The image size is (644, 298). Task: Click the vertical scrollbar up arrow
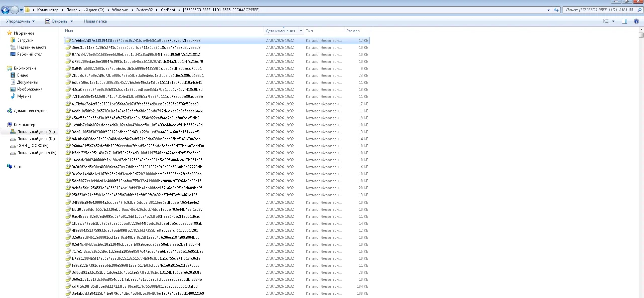(x=641, y=30)
